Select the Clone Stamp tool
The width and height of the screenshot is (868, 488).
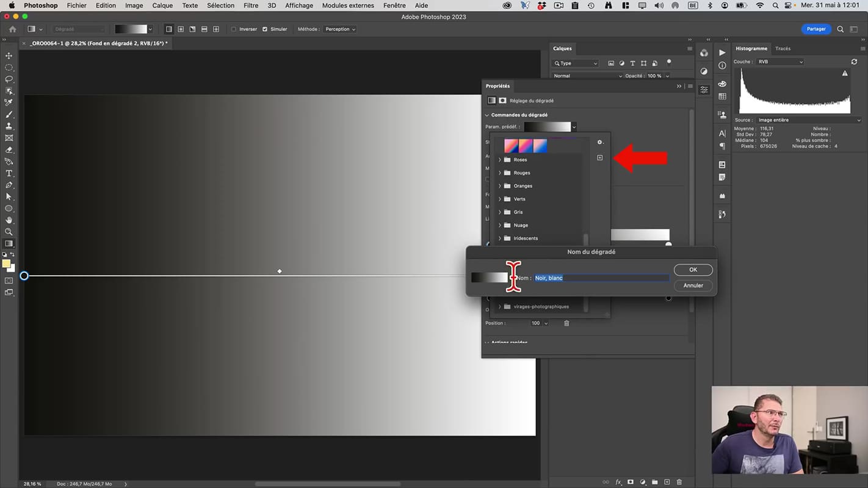(x=9, y=126)
